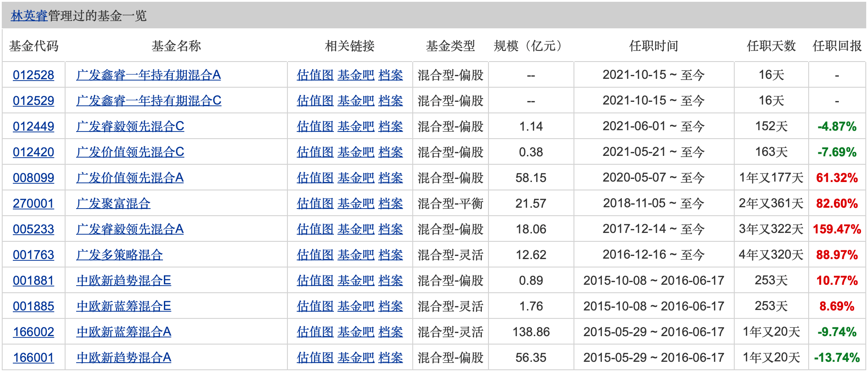
Task: Open 档案 link for 广发价值领先混合A
Action: [x=391, y=178]
